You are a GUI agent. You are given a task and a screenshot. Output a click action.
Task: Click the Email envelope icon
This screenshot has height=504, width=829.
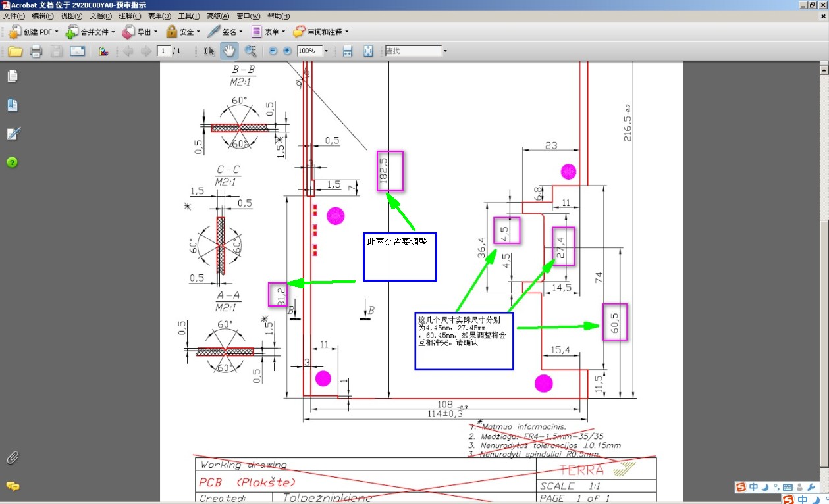pyautogui.click(x=78, y=51)
